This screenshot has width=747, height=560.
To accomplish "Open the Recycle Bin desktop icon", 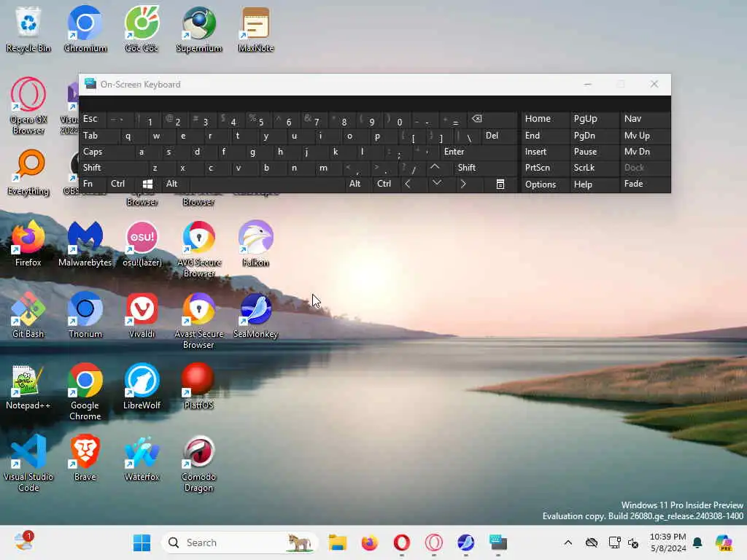I will 28,29.
